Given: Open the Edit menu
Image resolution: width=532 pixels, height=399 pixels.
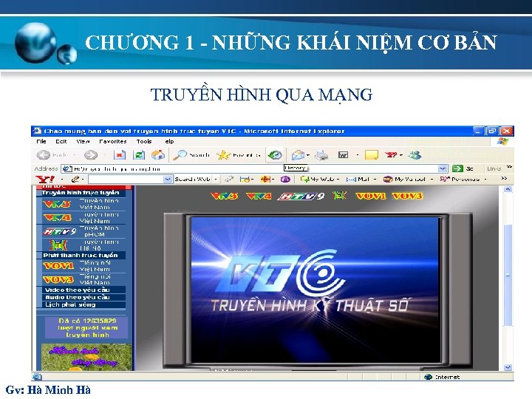Looking at the screenshot, I should 61,141.
